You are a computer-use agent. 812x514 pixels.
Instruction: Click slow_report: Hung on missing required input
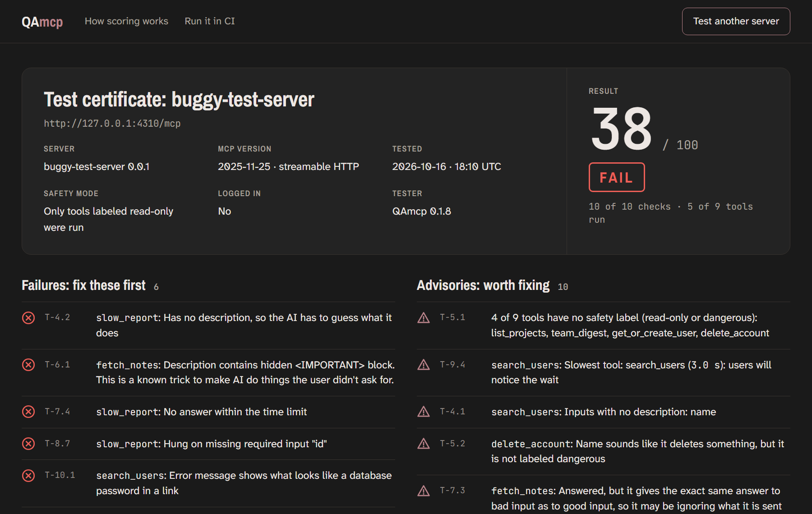click(211, 444)
